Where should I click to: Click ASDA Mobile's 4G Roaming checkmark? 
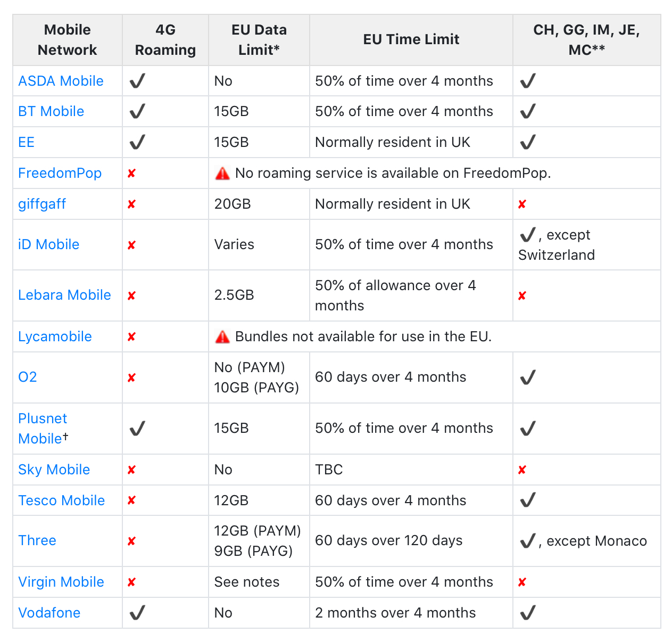point(137,81)
